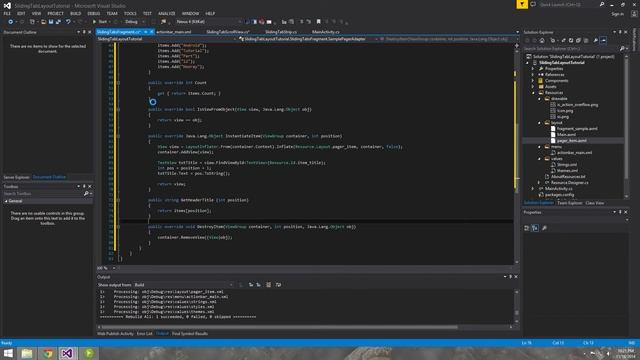
Task: Switch to the Error List tab
Action: pyautogui.click(x=144, y=334)
